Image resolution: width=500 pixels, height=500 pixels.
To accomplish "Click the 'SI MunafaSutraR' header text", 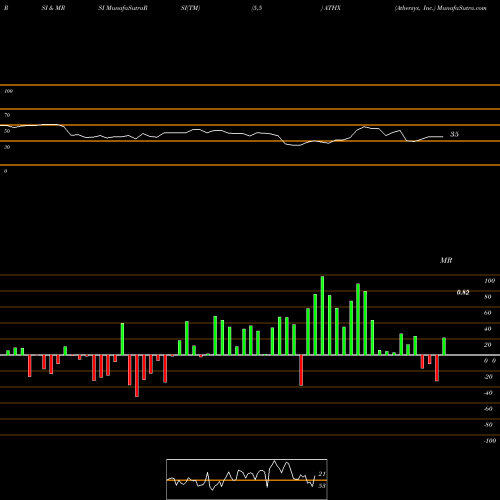I will 123,8.
